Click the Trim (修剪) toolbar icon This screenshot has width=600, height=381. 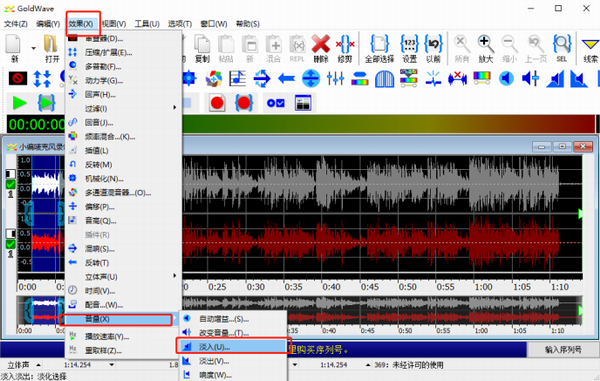345,48
